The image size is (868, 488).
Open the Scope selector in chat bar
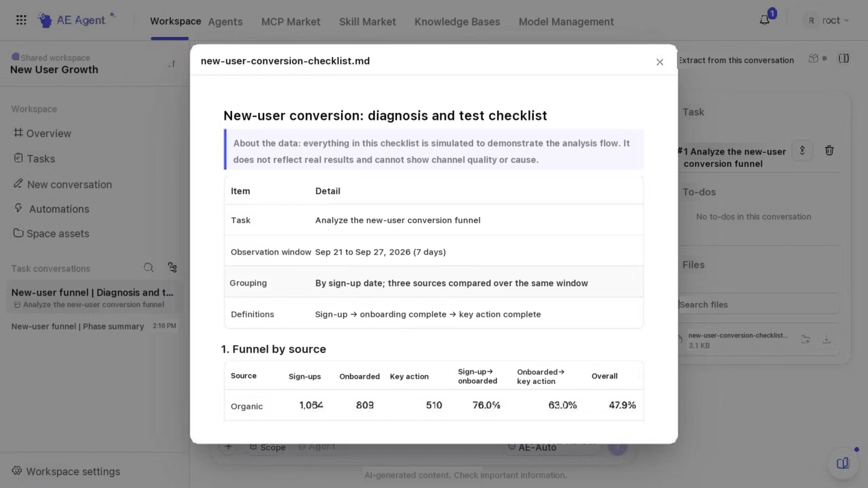click(267, 447)
